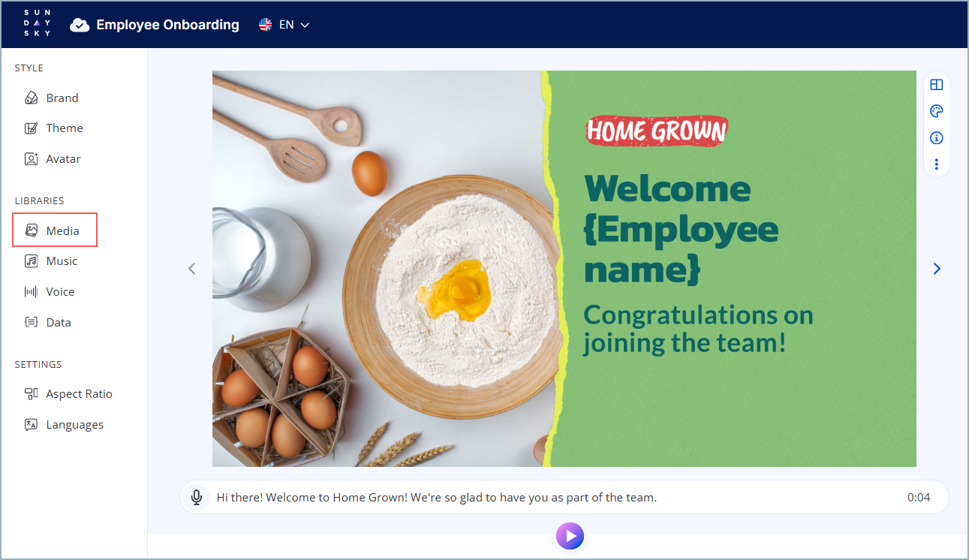969x560 pixels.
Task: Open the Music library
Action: point(51,261)
